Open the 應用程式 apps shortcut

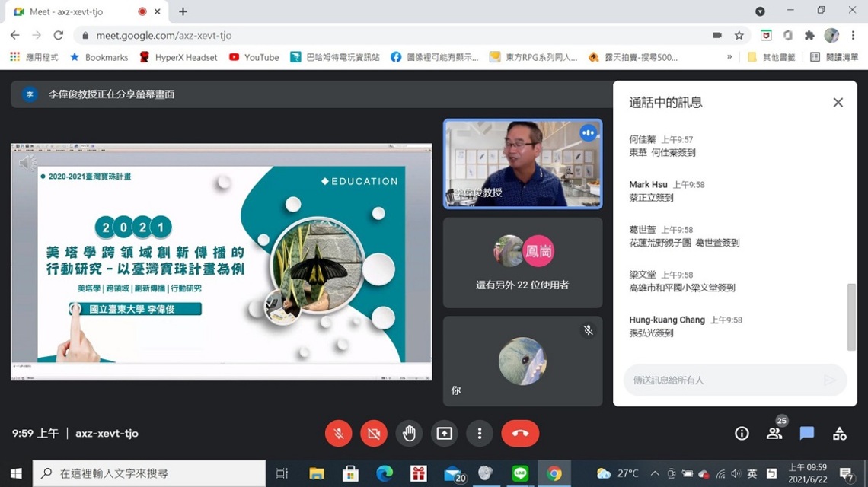34,57
